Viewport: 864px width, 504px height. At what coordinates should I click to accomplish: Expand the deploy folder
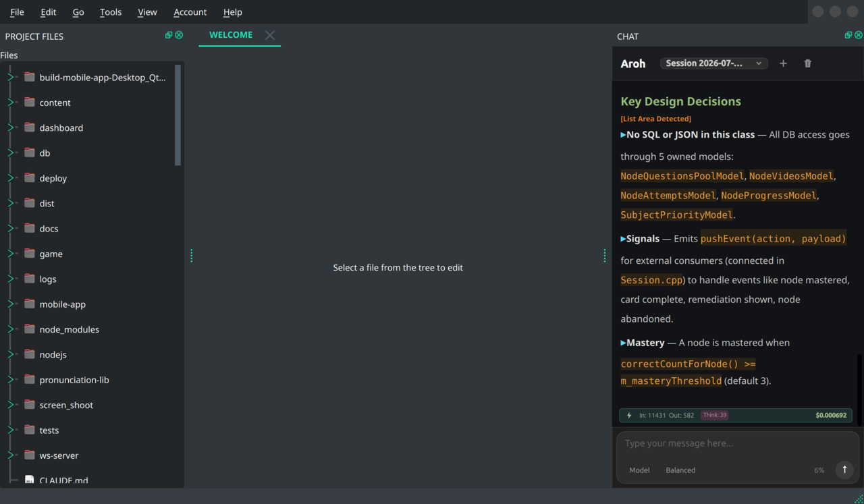pos(11,178)
